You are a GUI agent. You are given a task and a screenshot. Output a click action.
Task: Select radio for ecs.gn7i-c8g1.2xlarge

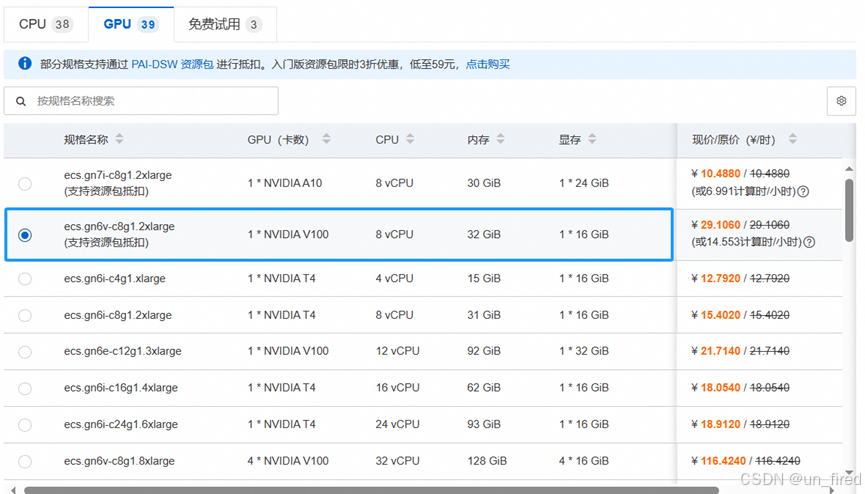point(25,183)
